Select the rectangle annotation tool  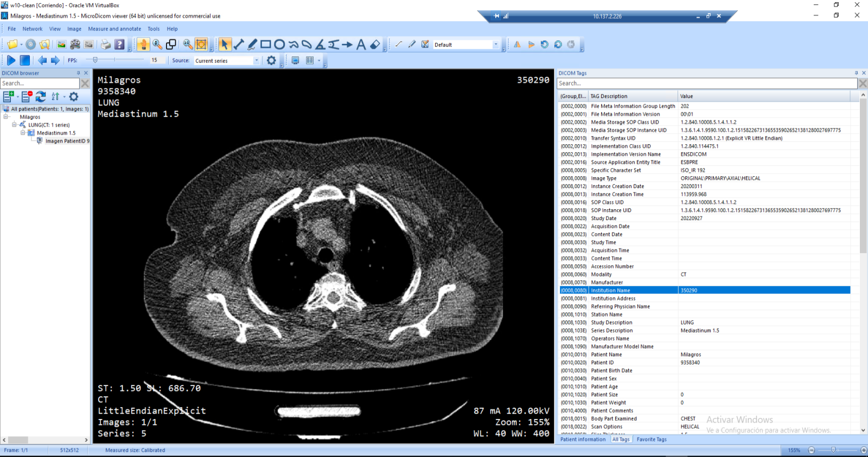(266, 44)
